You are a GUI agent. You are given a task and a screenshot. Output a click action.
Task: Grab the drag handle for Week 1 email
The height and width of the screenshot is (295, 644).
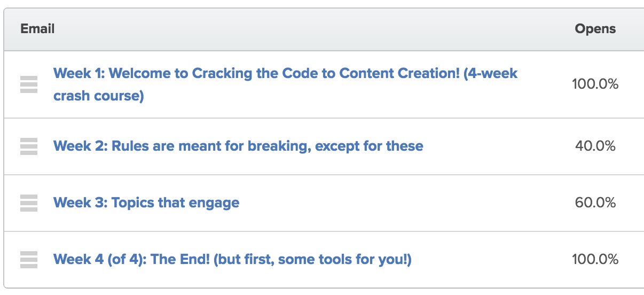click(x=29, y=84)
